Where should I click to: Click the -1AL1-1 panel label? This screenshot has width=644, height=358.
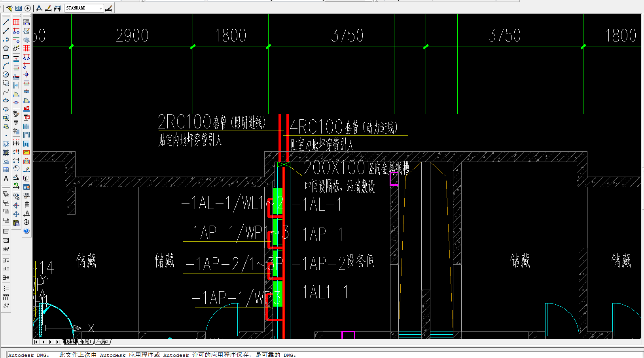click(320, 292)
